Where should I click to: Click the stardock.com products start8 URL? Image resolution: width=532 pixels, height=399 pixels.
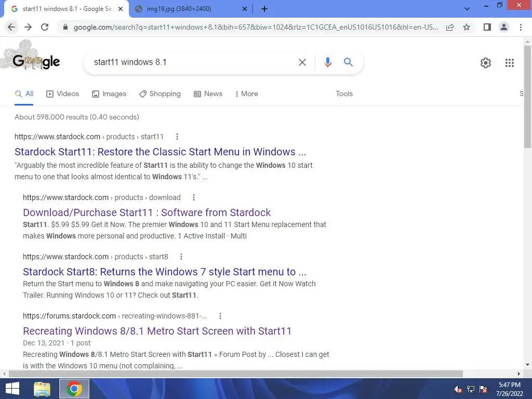pos(96,257)
